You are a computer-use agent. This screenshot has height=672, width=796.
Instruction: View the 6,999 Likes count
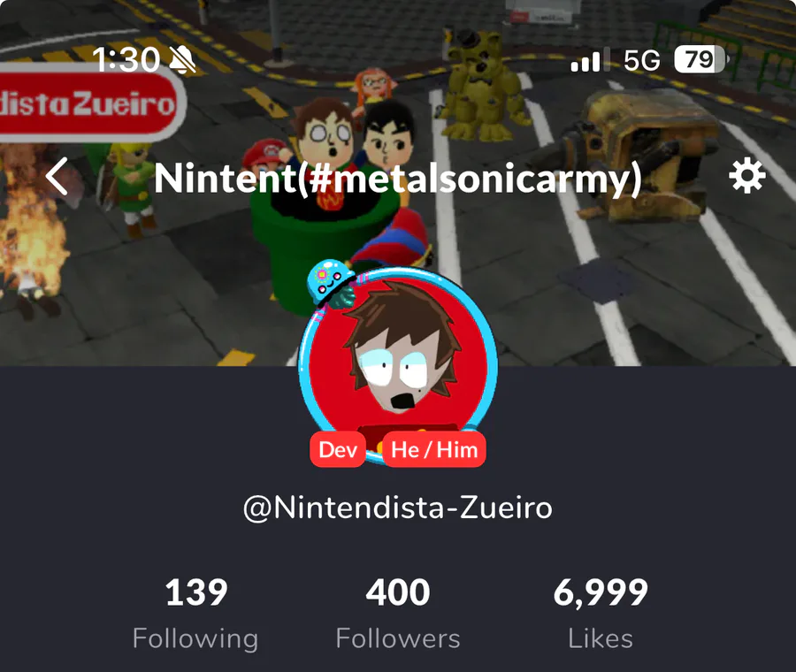coord(601,614)
